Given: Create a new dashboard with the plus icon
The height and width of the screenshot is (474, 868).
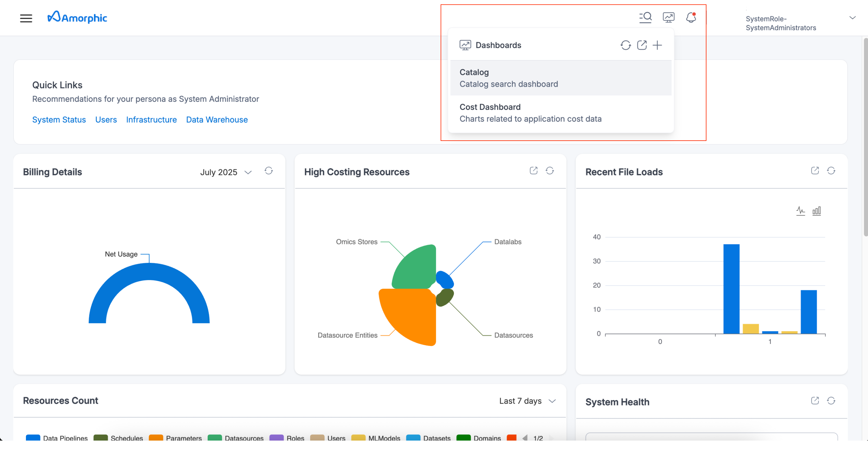Looking at the screenshot, I should (x=658, y=45).
